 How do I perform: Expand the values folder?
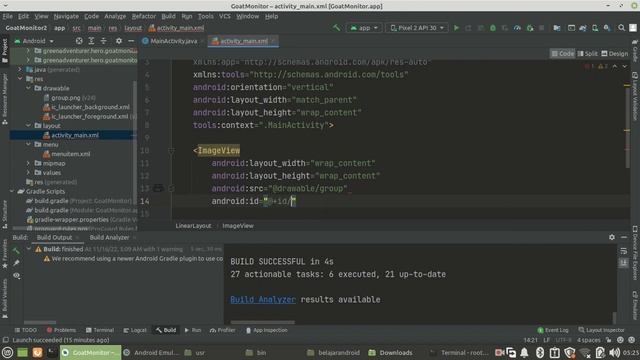click(x=29, y=173)
